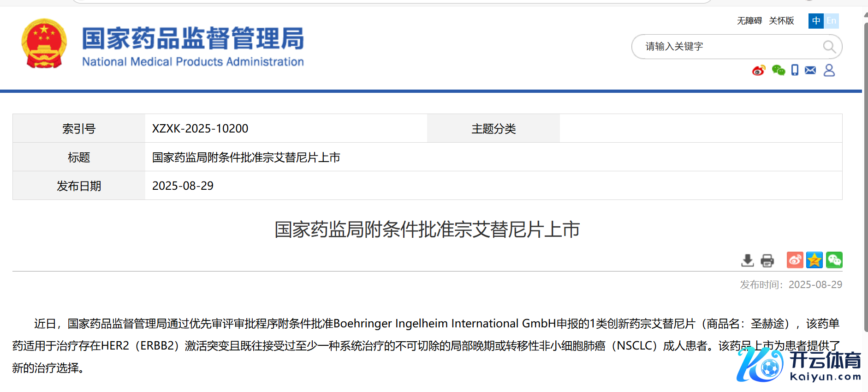This screenshot has width=868, height=392.
Task: Click the national emblem logo
Action: point(44,44)
